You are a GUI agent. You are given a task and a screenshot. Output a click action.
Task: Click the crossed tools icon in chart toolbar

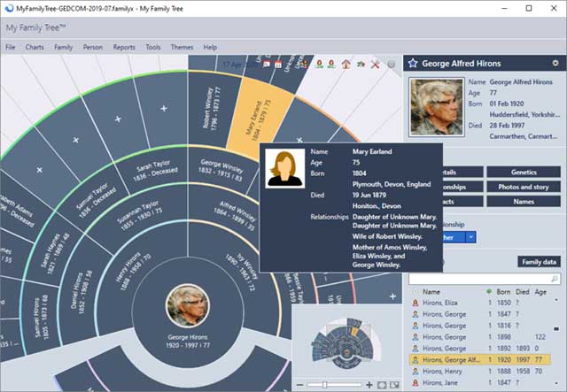pos(375,64)
